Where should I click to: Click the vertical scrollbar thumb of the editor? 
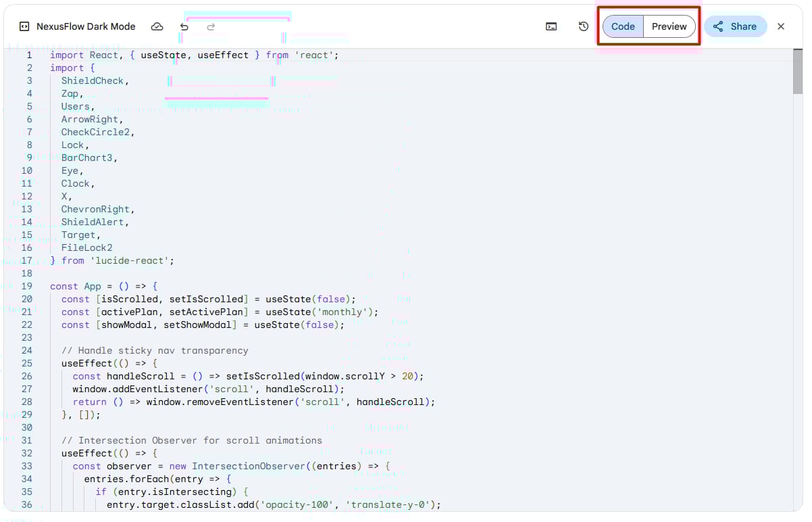(798, 72)
